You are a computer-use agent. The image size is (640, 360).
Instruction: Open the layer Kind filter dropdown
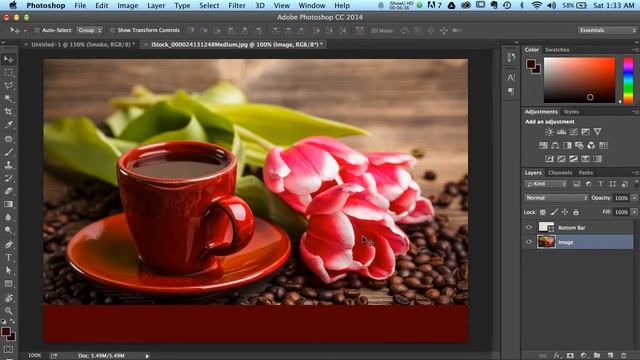point(546,184)
